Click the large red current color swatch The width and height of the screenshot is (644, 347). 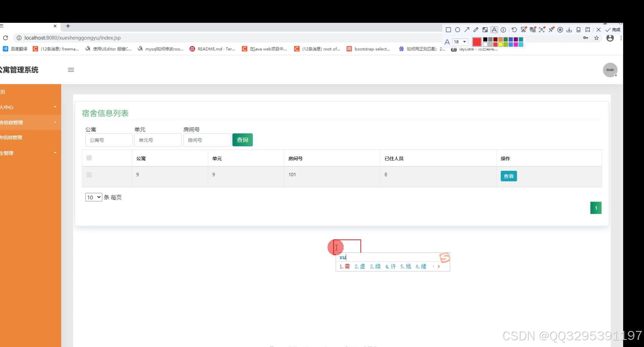click(477, 42)
